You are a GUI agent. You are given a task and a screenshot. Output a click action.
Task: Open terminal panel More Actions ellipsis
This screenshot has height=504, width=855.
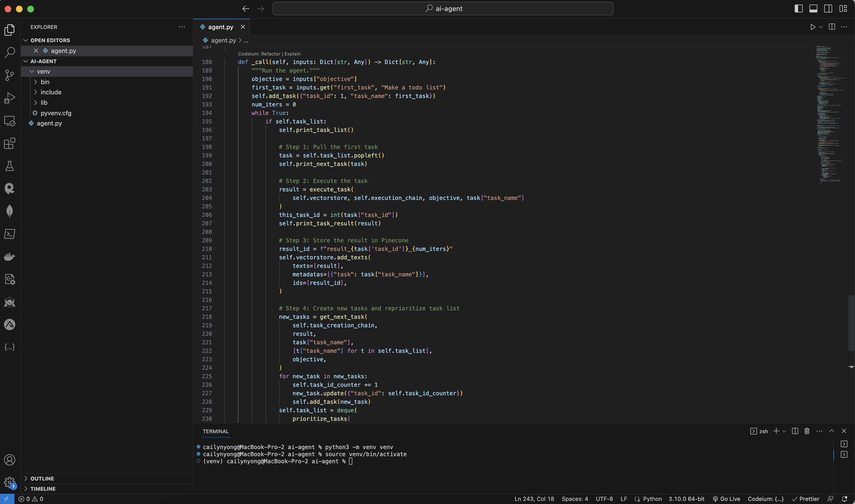819,431
